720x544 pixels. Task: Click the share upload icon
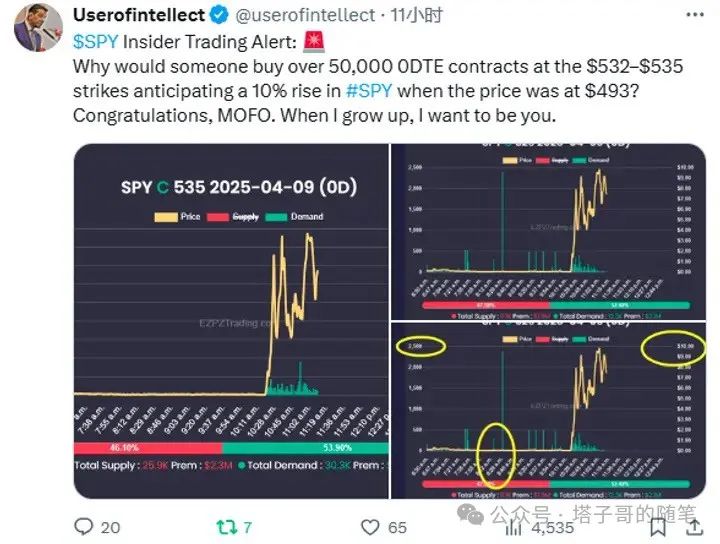pos(695,527)
